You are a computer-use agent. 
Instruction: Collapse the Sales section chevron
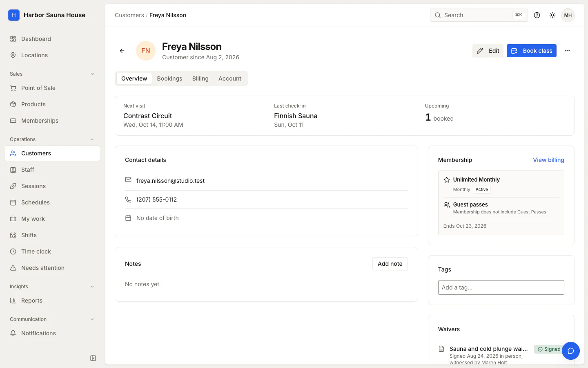[92, 74]
